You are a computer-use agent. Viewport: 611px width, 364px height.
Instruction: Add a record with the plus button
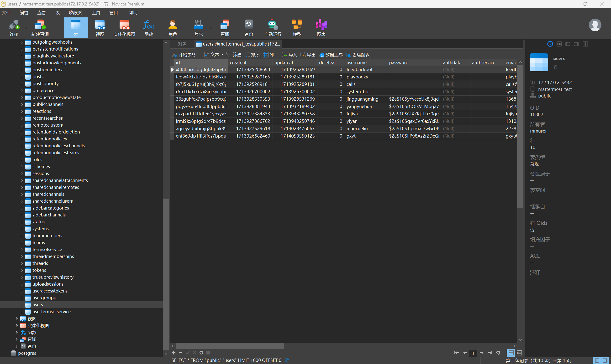pyautogui.click(x=174, y=353)
